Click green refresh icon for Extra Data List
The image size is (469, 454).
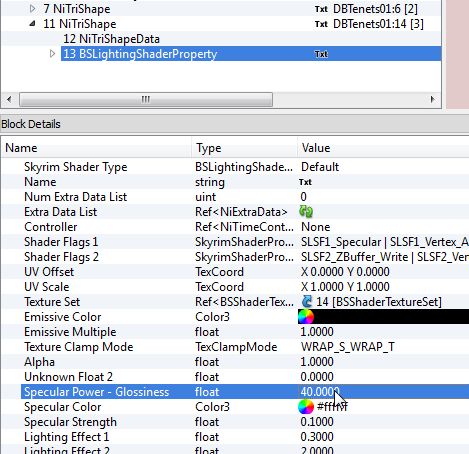tap(306, 212)
